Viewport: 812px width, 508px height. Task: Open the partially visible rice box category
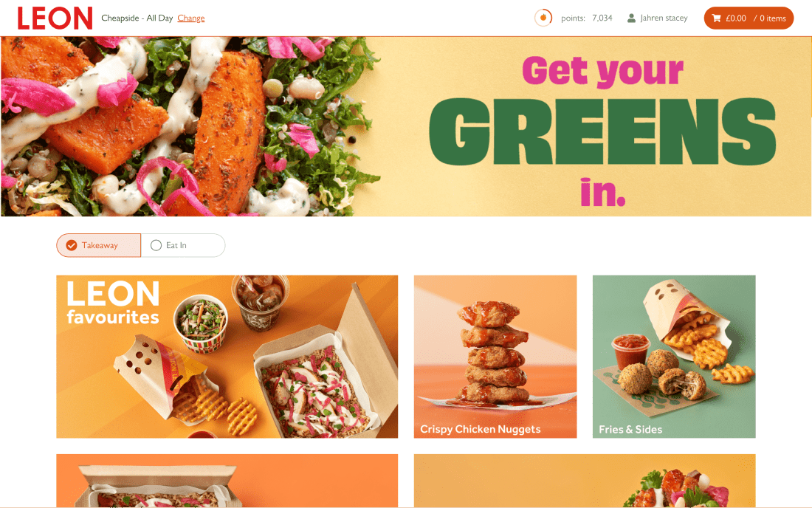tap(227, 481)
